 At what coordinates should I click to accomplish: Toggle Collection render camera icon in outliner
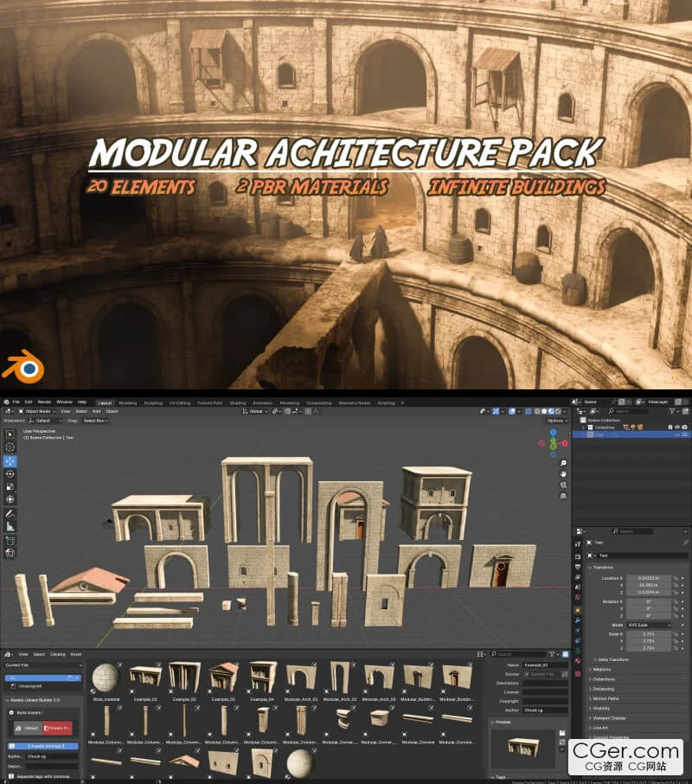coord(684,427)
